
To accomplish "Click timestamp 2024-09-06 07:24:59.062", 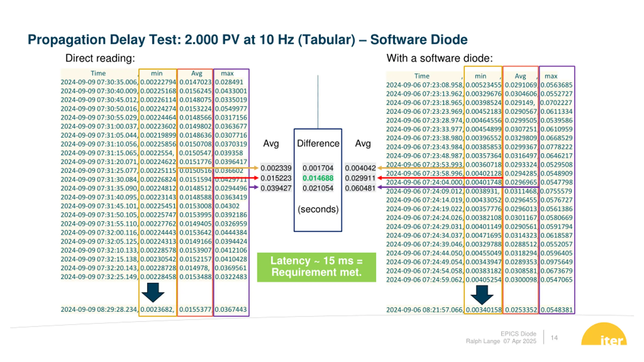I will pos(424,280).
